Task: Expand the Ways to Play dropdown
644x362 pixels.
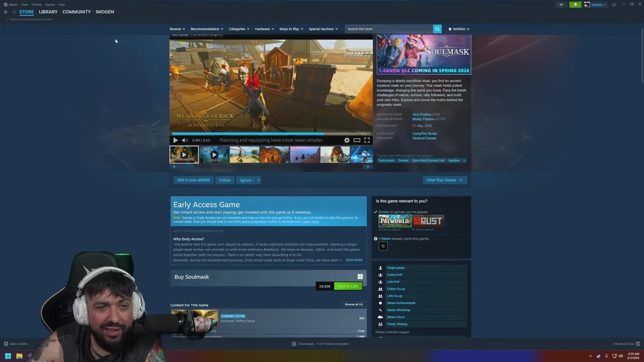Action: click(x=291, y=29)
